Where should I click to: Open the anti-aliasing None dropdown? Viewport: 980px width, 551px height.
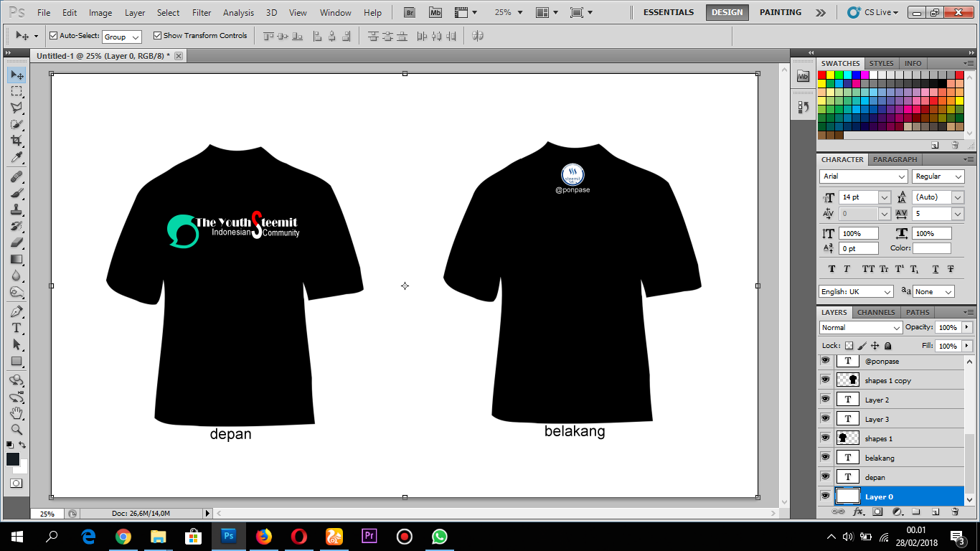[933, 292]
